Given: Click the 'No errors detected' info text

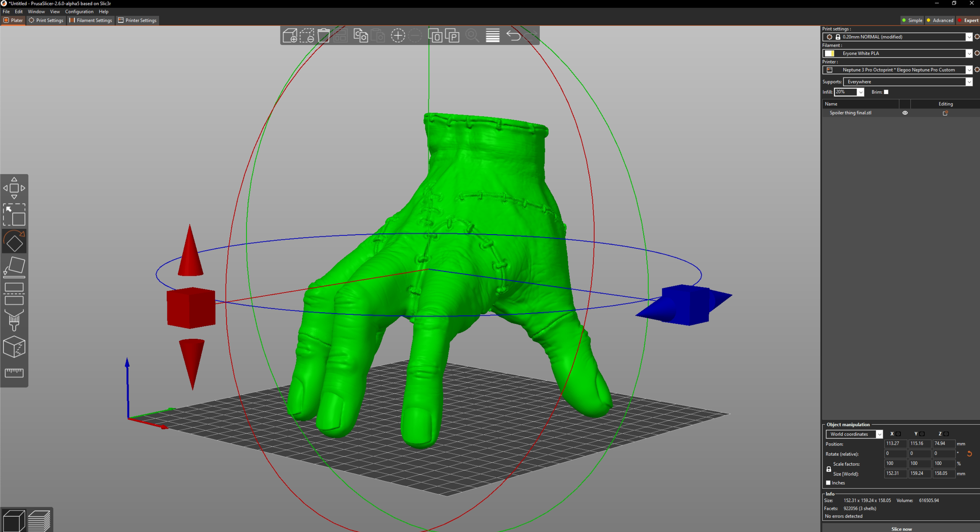Looking at the screenshot, I should (843, 516).
